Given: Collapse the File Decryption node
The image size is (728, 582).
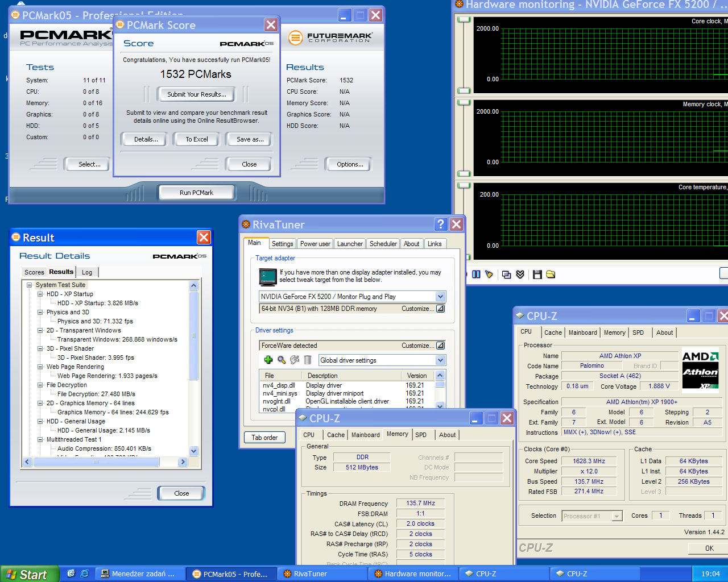Looking at the screenshot, I should [x=40, y=385].
